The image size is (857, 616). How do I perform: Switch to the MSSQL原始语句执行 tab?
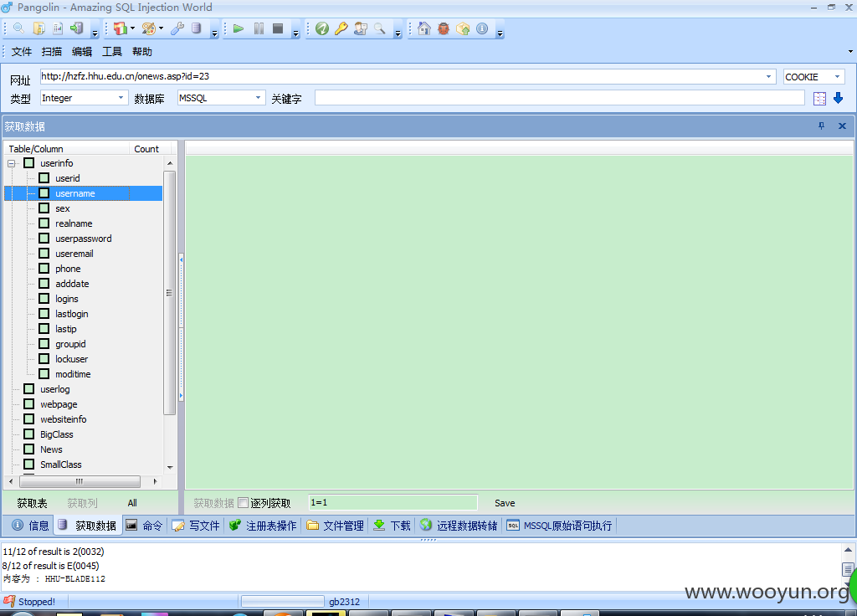click(559, 526)
